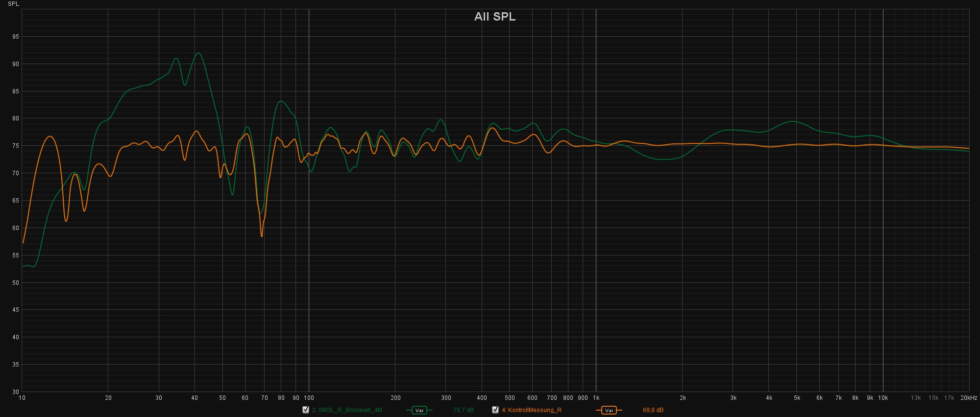Viewport: 980px width, 417px height.
Task: Click the green 79,7 dB readout
Action: click(x=463, y=410)
